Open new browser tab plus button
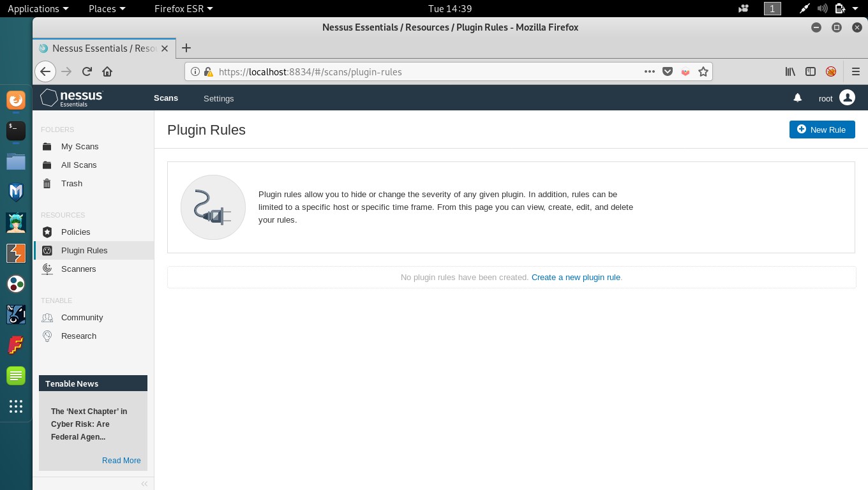The image size is (868, 490). (x=186, y=48)
